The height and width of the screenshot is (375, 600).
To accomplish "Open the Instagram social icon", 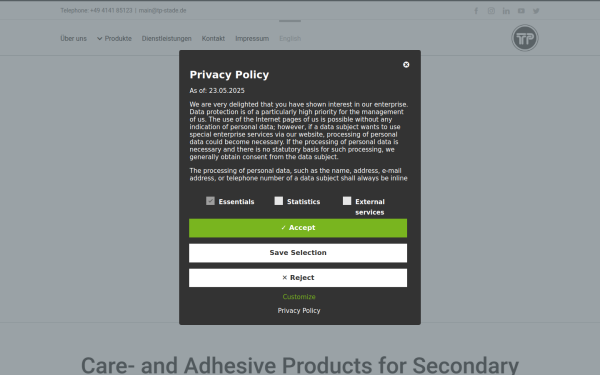I will click(x=491, y=11).
